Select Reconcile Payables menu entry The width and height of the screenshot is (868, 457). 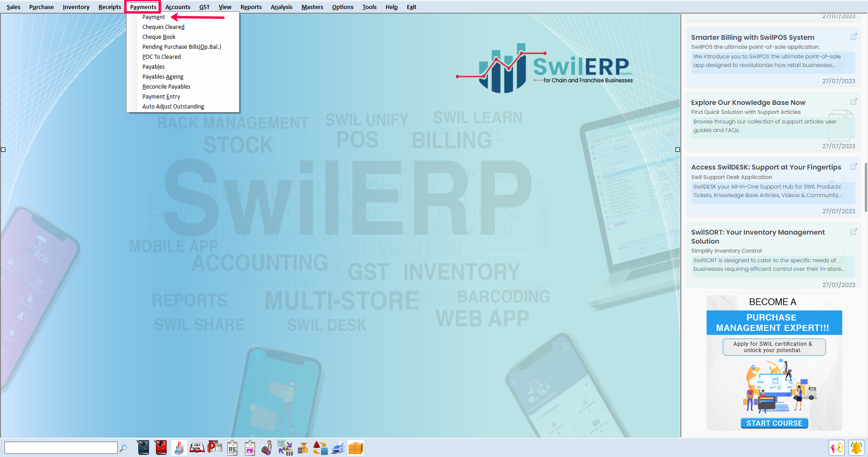click(x=183, y=87)
